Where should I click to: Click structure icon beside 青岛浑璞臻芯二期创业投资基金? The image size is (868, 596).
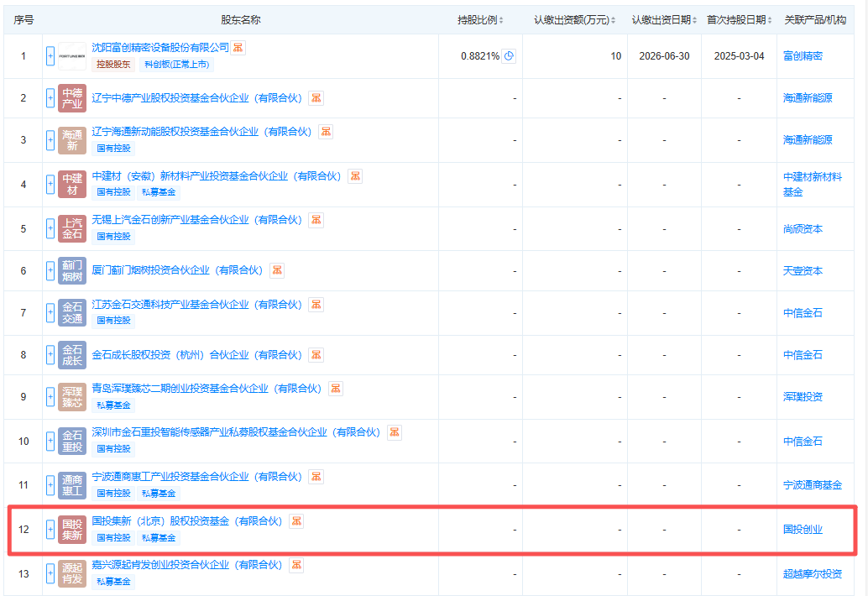336,389
